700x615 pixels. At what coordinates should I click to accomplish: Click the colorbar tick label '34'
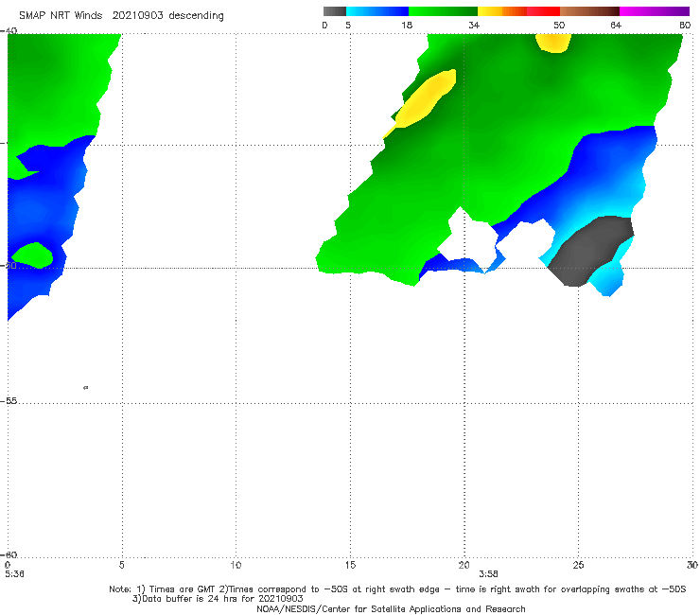click(x=474, y=25)
